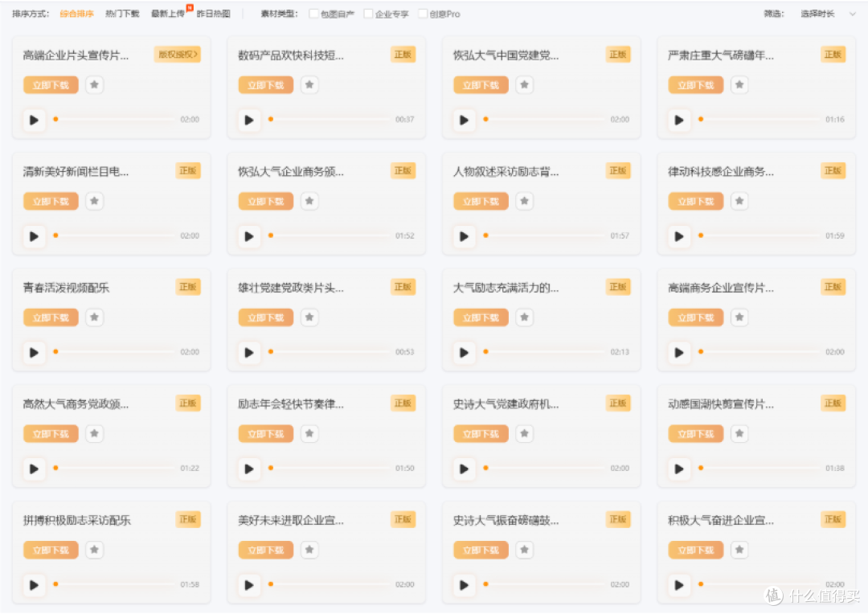Click the 01:52 duration of 恢弘大气企业商务颁

point(404,235)
